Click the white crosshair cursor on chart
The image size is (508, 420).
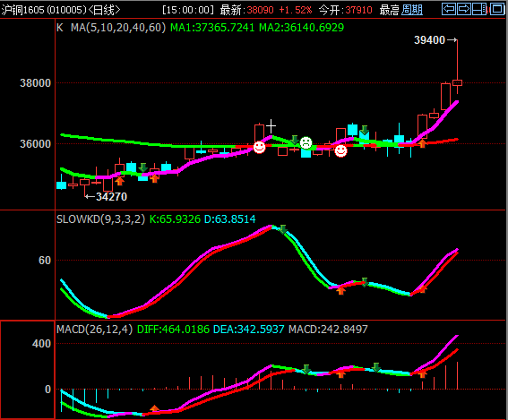click(x=271, y=126)
